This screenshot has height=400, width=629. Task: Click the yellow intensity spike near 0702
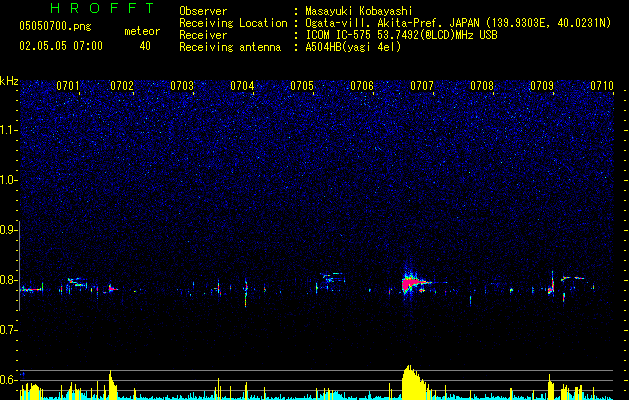[112, 384]
